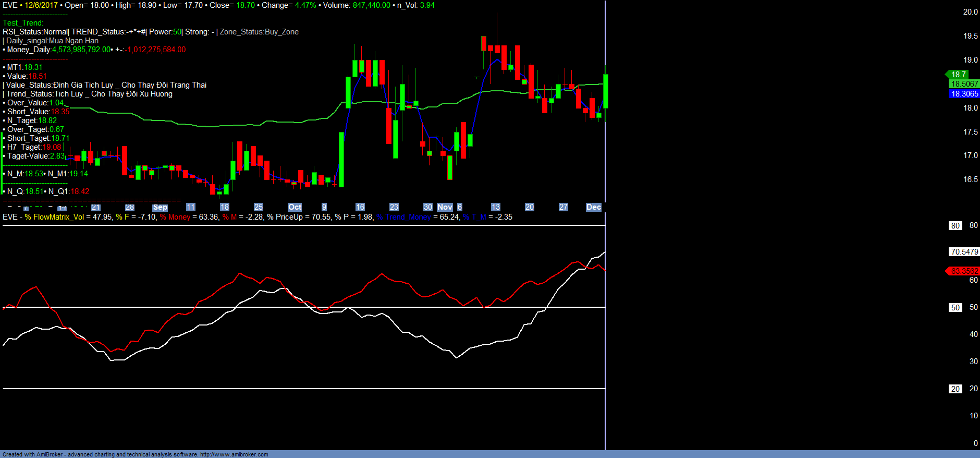The width and height of the screenshot is (980, 458).
Task: Click date label 23 on the time axis
Action: coord(394,207)
